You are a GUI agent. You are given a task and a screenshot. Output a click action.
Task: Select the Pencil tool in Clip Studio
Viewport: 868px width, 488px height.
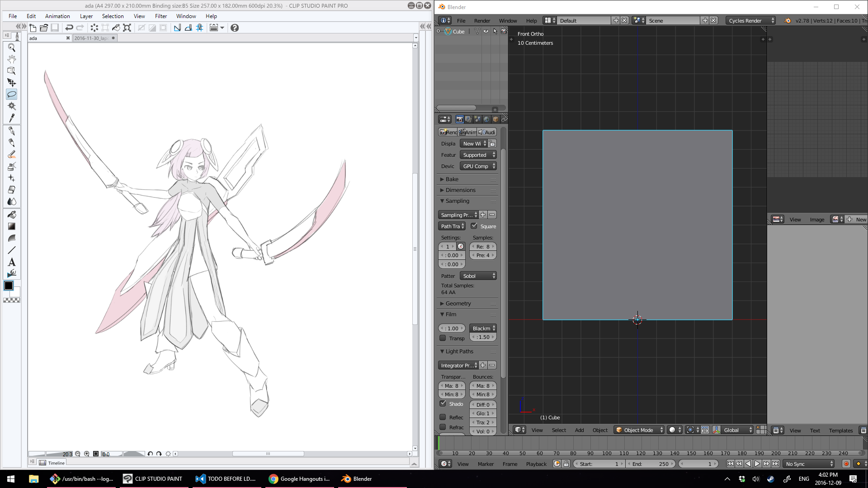point(12,143)
